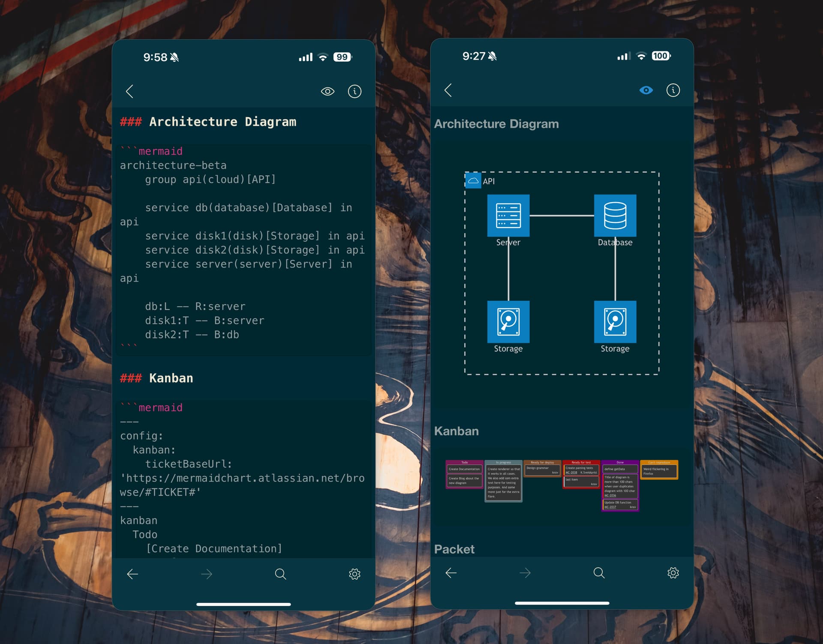Open the info icon in the right phone

[x=673, y=90]
